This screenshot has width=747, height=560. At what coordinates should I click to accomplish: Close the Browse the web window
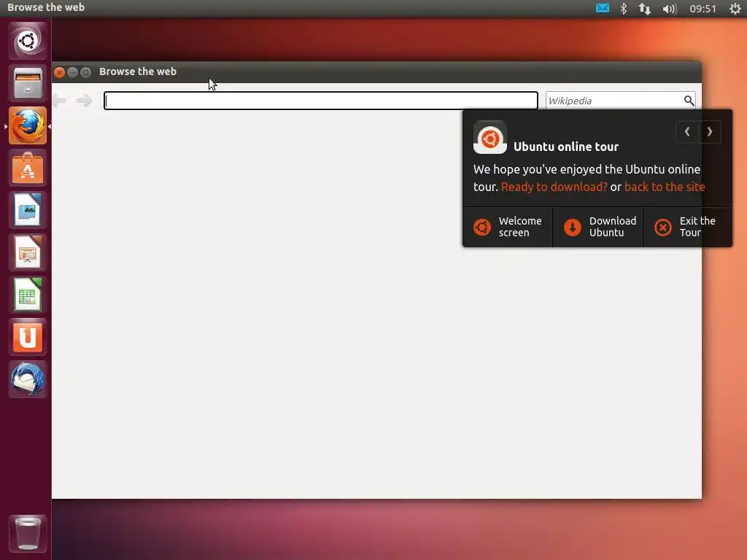(60, 72)
